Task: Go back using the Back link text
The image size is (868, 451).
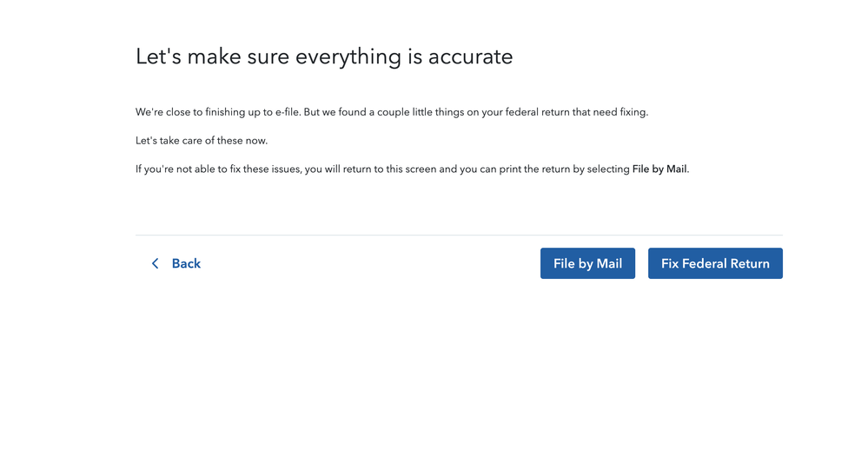Action: pyautogui.click(x=186, y=263)
